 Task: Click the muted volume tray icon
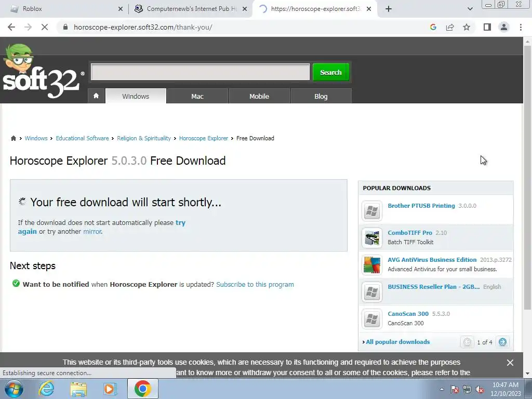[x=480, y=389]
